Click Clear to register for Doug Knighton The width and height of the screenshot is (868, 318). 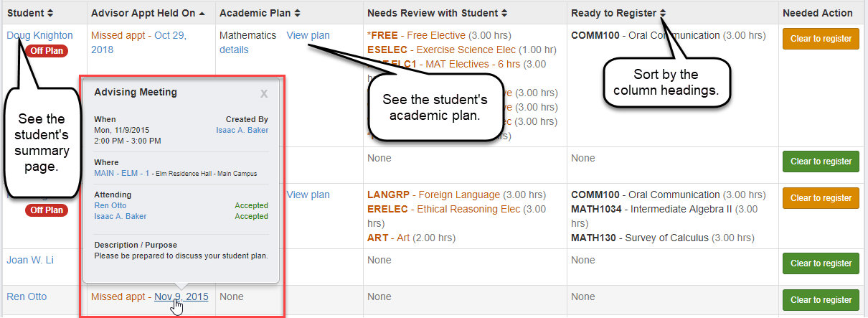821,39
